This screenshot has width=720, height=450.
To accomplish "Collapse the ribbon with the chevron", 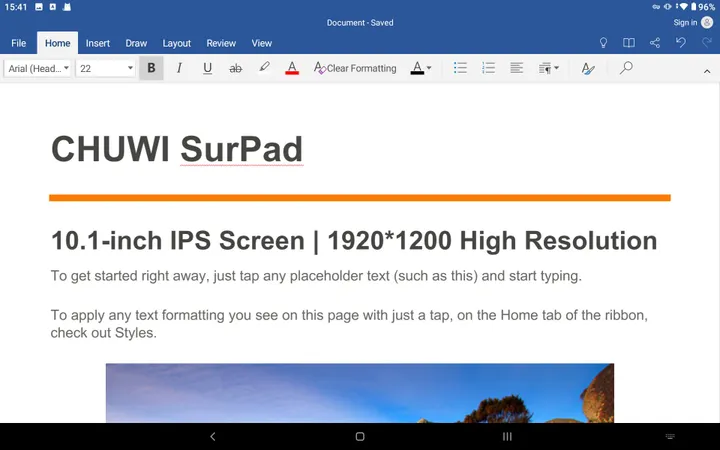I will [x=707, y=71].
